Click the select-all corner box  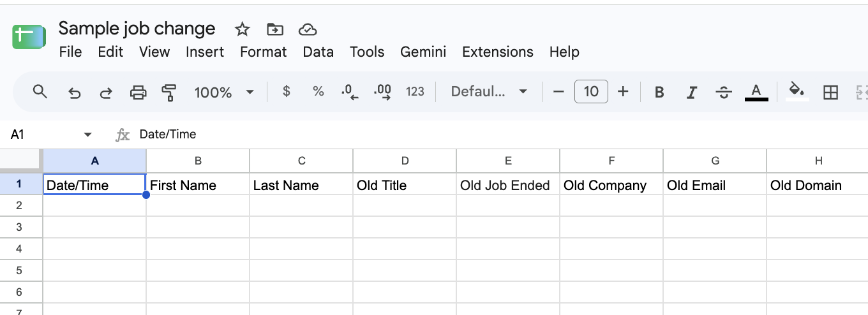coord(20,161)
